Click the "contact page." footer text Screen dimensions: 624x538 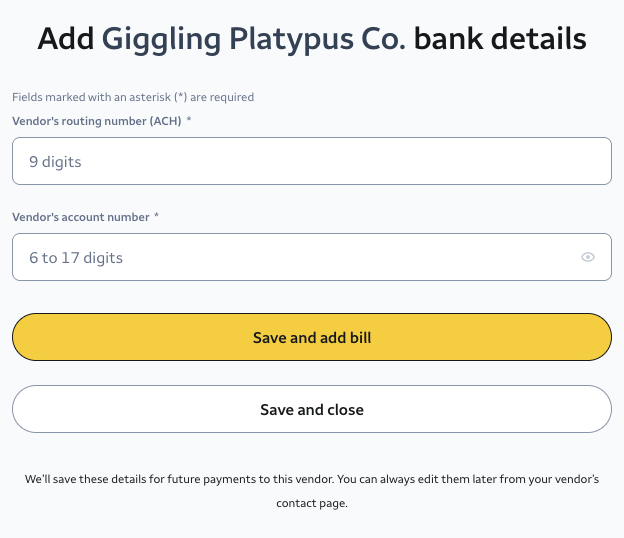pyautogui.click(x=312, y=503)
